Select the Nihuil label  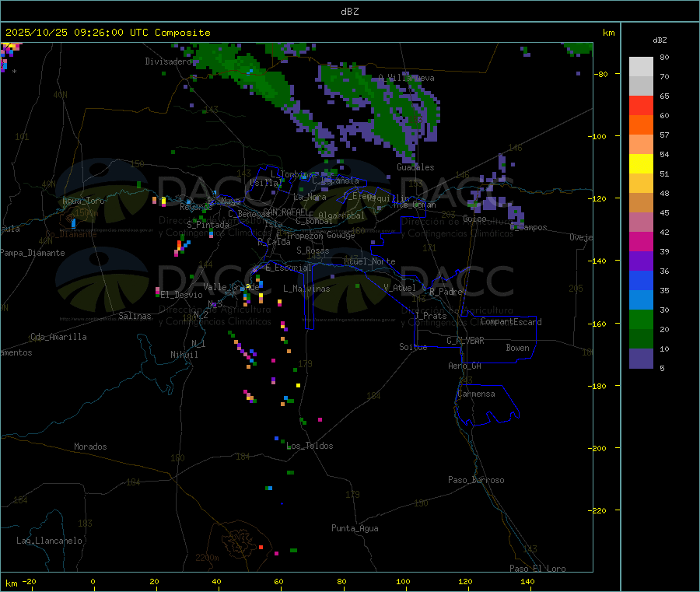click(x=184, y=355)
